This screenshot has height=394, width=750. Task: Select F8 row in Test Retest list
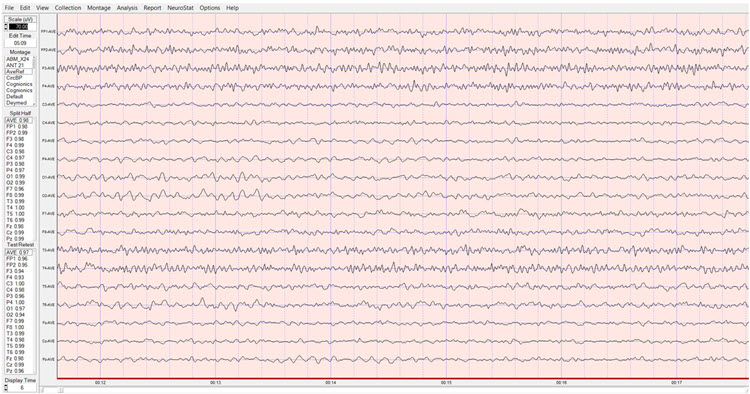click(19, 327)
